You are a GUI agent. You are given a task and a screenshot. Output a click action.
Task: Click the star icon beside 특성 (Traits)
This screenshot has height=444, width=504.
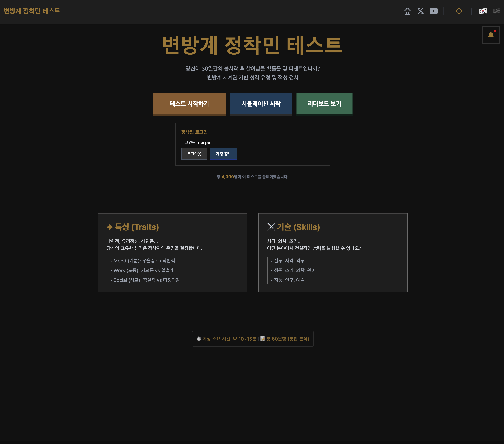point(110,227)
